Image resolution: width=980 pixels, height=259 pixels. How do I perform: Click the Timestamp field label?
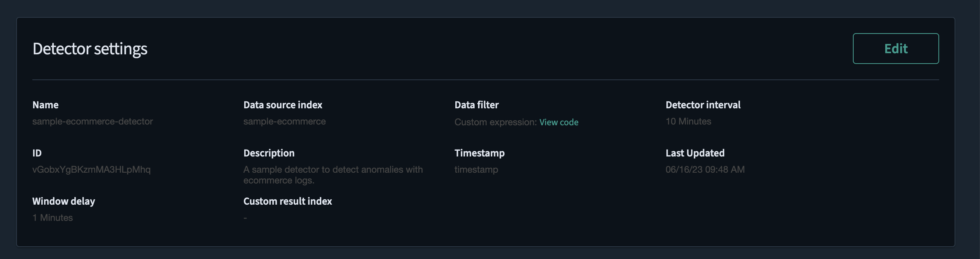pyautogui.click(x=480, y=153)
